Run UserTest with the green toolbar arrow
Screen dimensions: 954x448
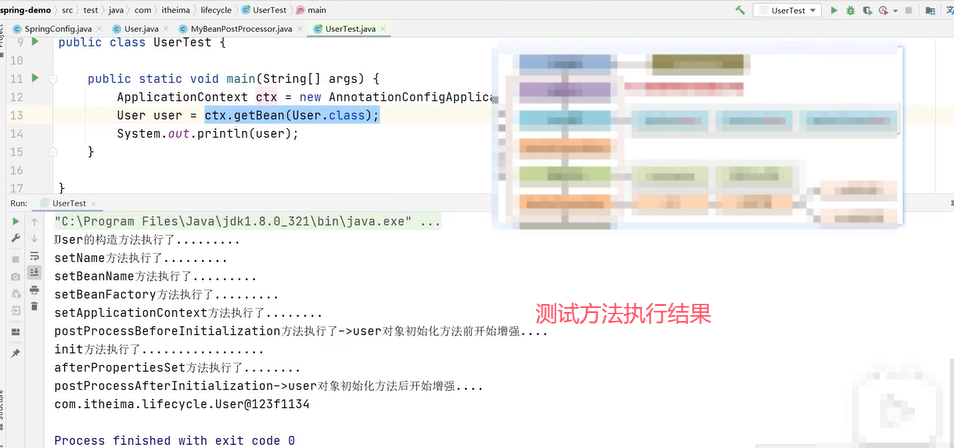[x=834, y=10]
